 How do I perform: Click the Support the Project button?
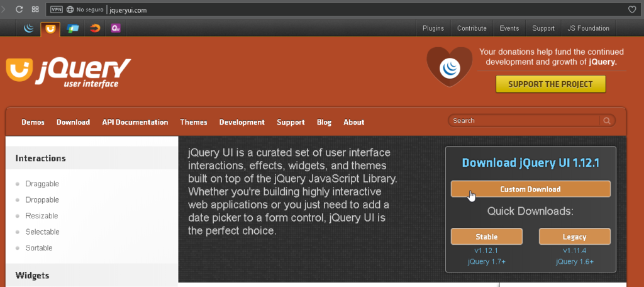(x=551, y=84)
